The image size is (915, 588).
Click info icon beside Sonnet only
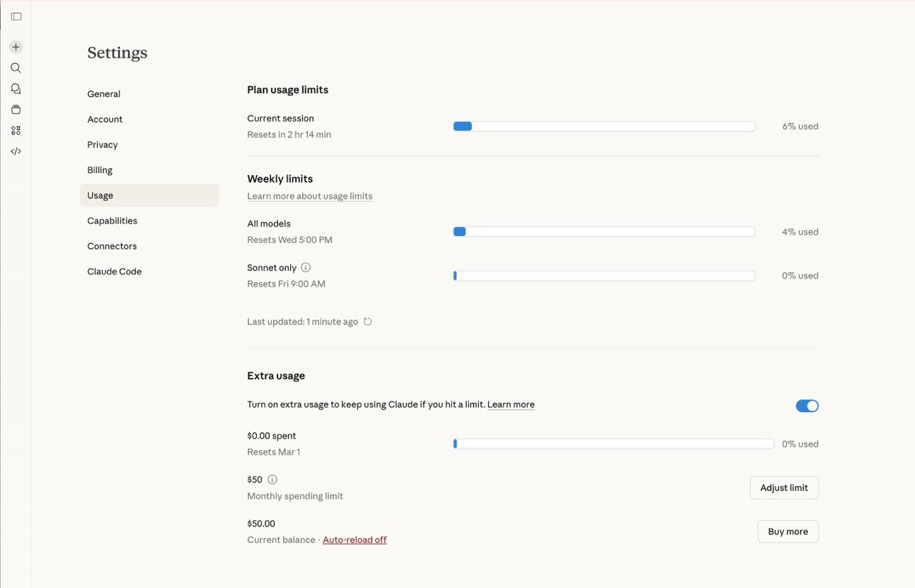pyautogui.click(x=305, y=267)
